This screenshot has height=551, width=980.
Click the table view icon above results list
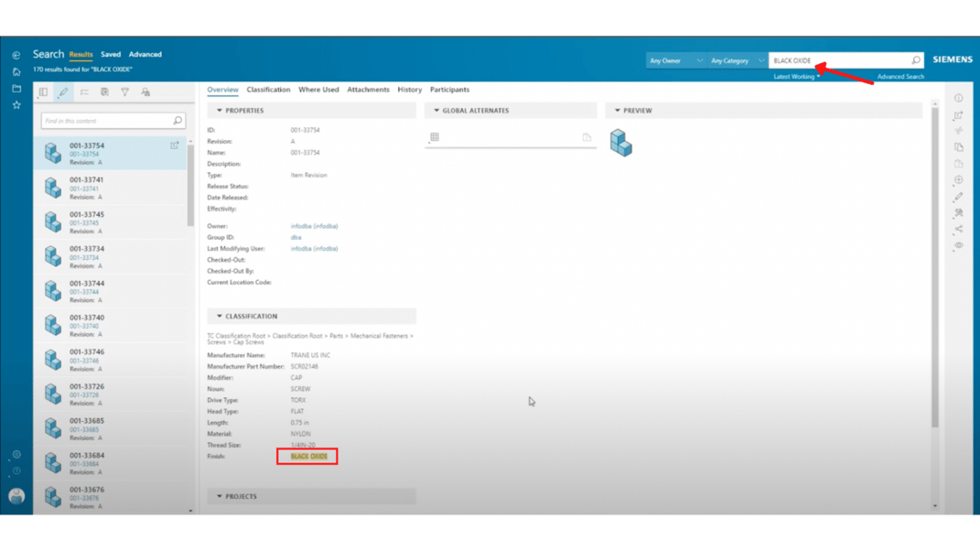[x=44, y=92]
